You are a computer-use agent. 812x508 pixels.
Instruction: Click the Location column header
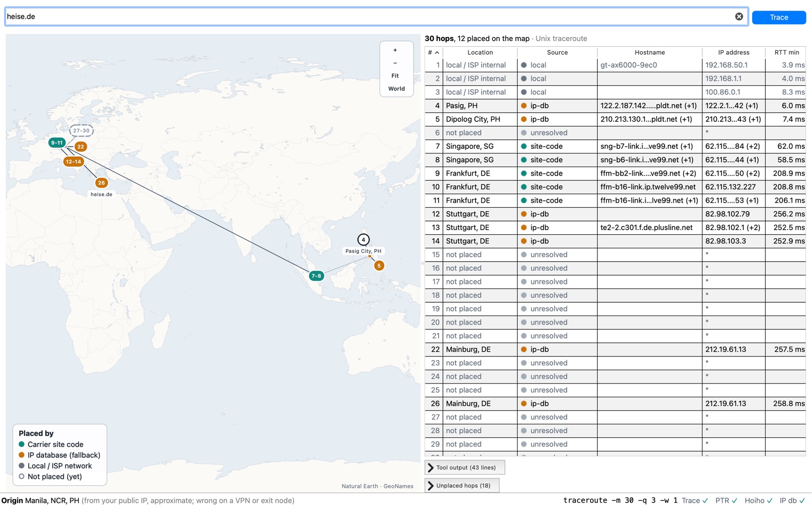click(x=480, y=52)
